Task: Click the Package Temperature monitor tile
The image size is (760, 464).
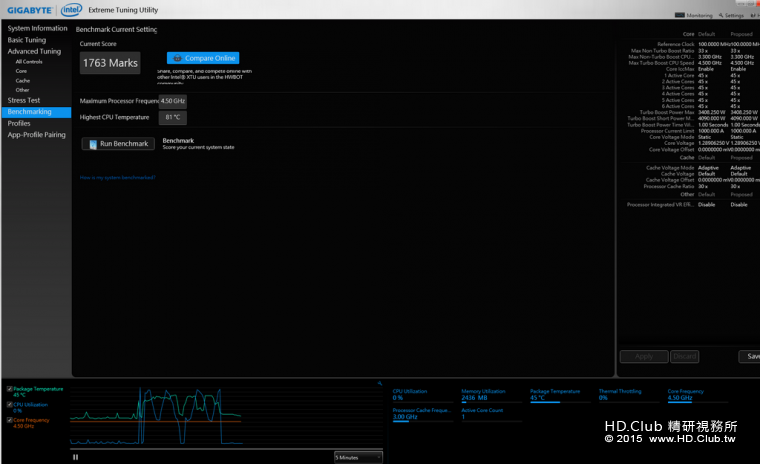Action: coord(560,396)
